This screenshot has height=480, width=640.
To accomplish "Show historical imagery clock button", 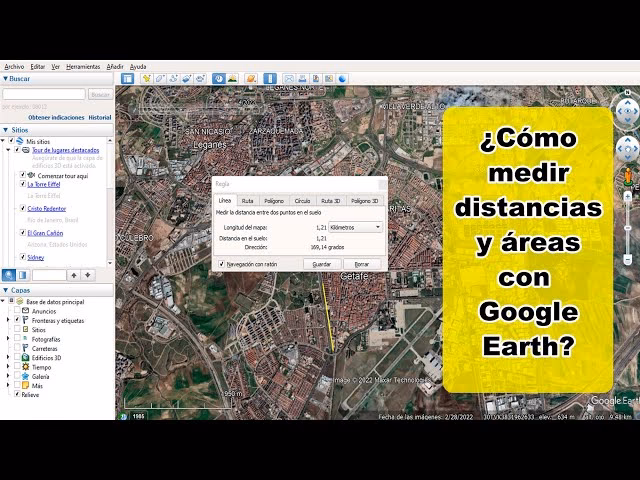I will [x=219, y=79].
